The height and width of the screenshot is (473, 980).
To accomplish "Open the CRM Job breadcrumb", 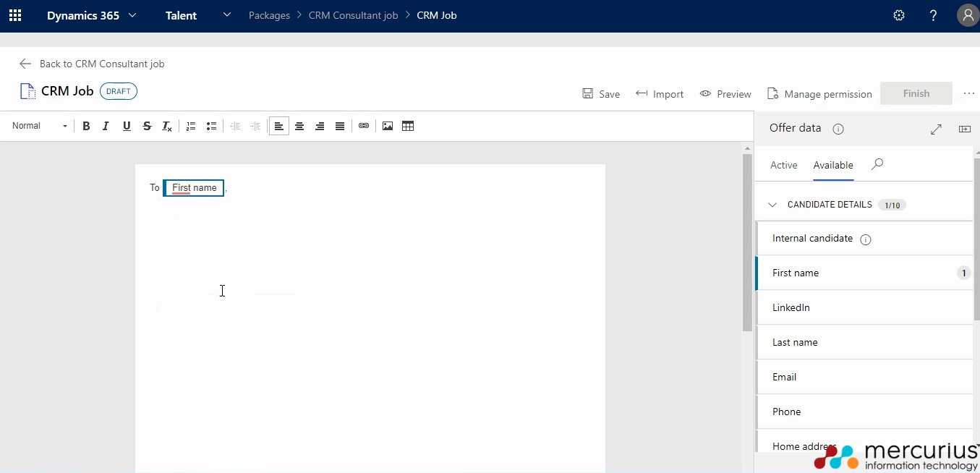I will pos(437,15).
